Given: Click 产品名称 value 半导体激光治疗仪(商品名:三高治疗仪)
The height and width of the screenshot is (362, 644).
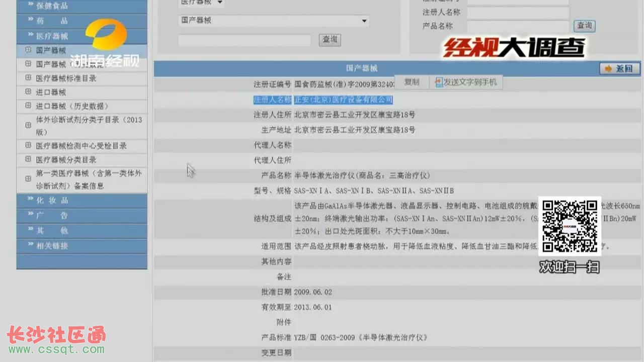Looking at the screenshot, I should pos(362,175).
